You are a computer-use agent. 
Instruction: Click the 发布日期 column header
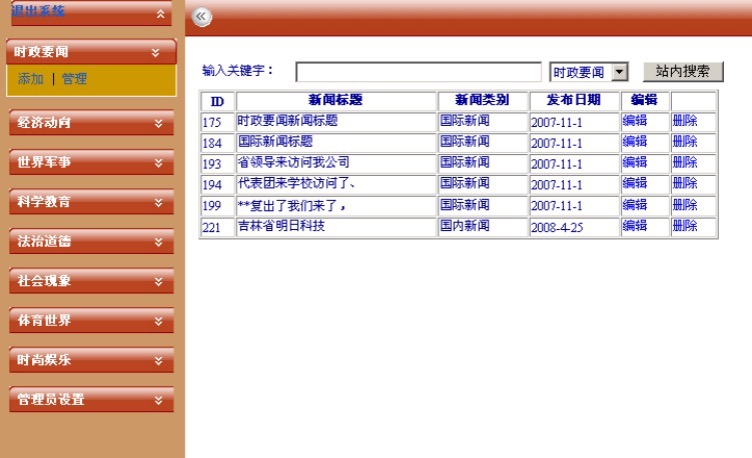coord(574,100)
